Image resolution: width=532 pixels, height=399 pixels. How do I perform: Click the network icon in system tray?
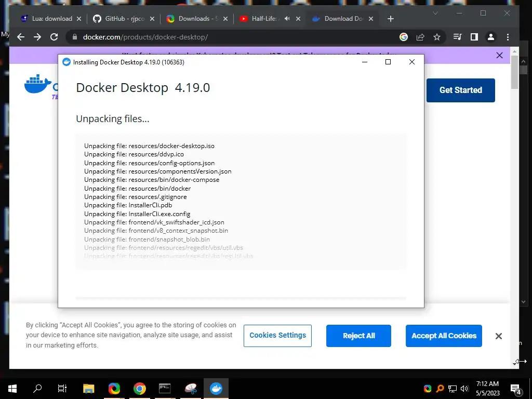coord(453,389)
